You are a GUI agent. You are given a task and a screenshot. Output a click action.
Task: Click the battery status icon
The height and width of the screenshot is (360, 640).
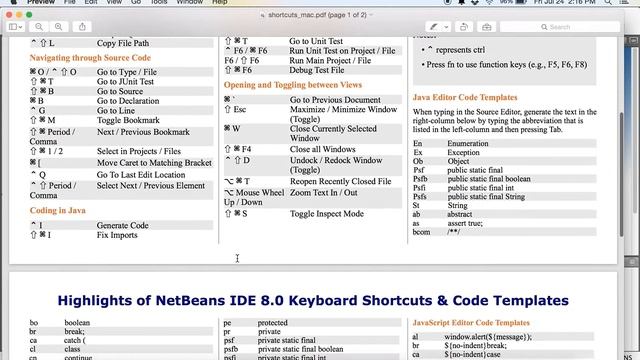pos(521,2)
